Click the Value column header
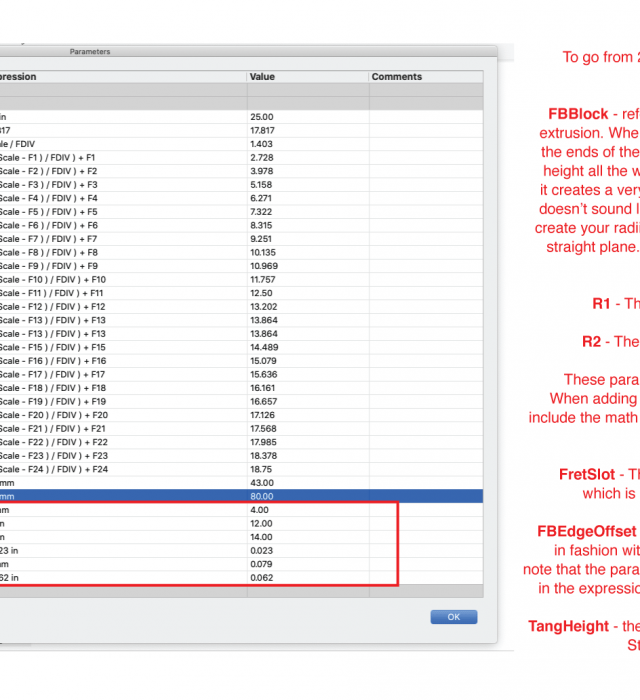Image resolution: width=640 pixels, height=700 pixels. coord(307,77)
